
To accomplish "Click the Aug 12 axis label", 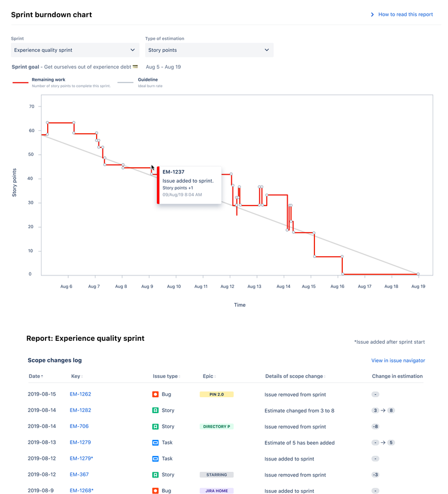I will pos(227,286).
